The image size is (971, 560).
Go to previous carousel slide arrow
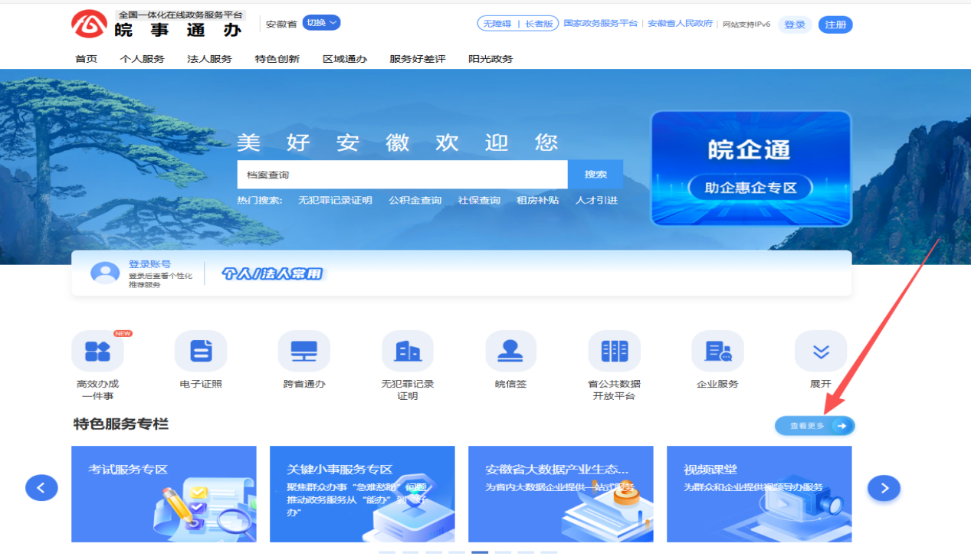click(x=41, y=487)
